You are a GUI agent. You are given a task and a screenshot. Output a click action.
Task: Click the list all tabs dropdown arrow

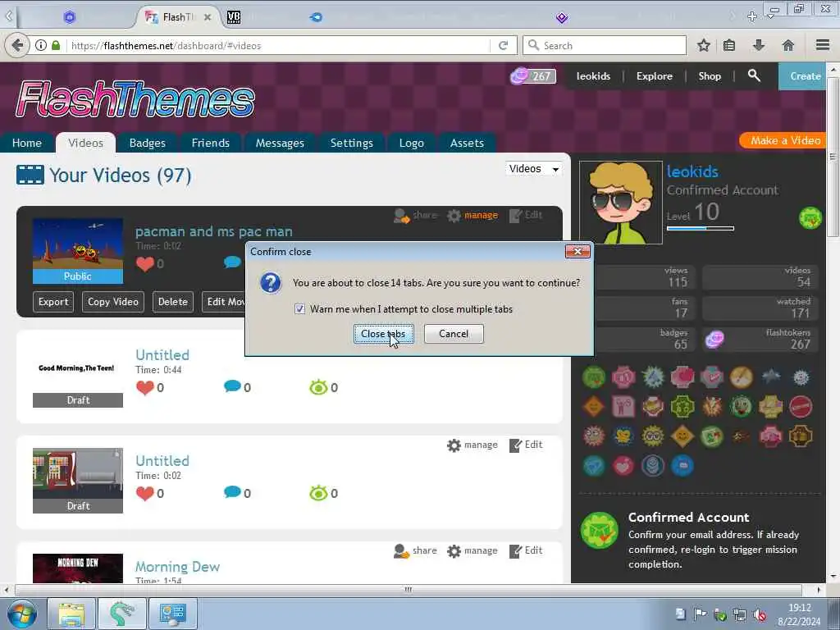771,16
